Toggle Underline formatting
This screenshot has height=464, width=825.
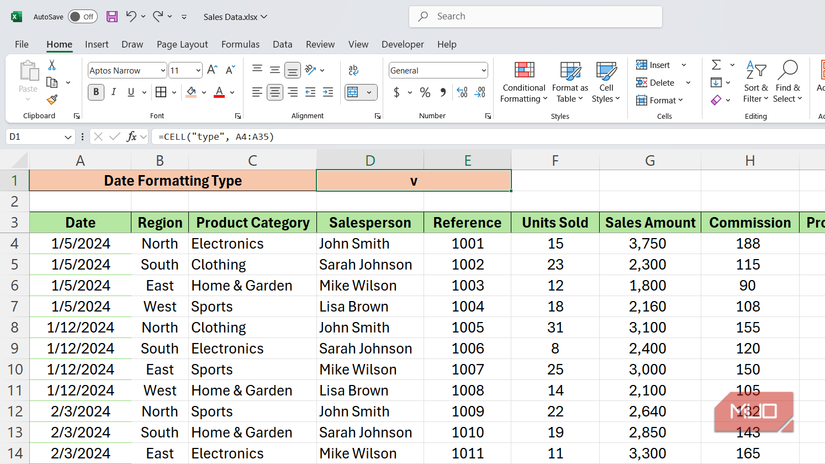coord(130,93)
